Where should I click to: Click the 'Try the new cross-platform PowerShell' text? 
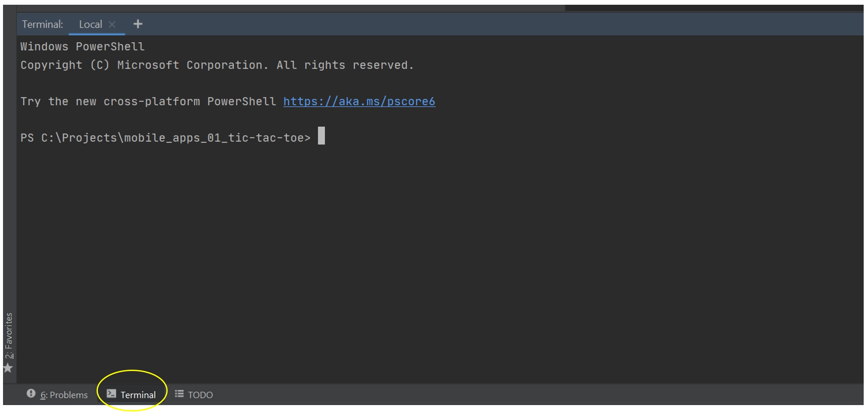pos(148,101)
